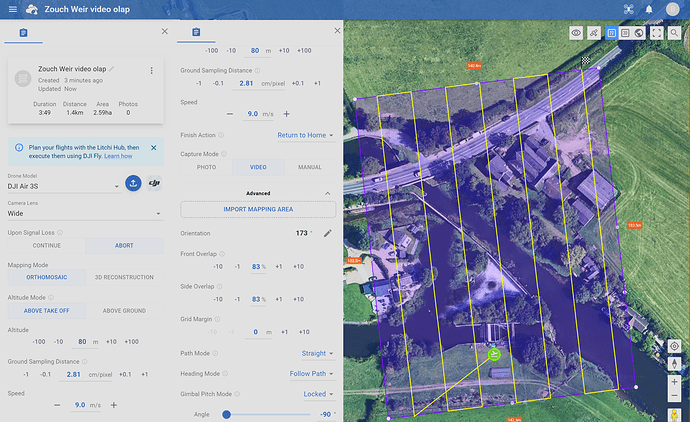Image resolution: width=690 pixels, height=422 pixels.
Task: Switch altitude mode to Above Ground
Action: pyautogui.click(x=124, y=310)
